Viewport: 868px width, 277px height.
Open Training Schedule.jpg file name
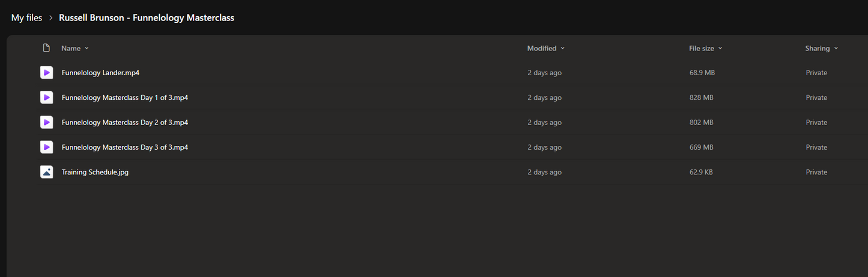point(95,172)
